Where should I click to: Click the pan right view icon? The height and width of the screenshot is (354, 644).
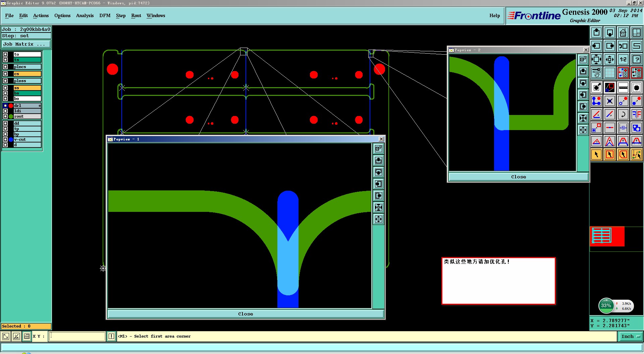pyautogui.click(x=610, y=46)
